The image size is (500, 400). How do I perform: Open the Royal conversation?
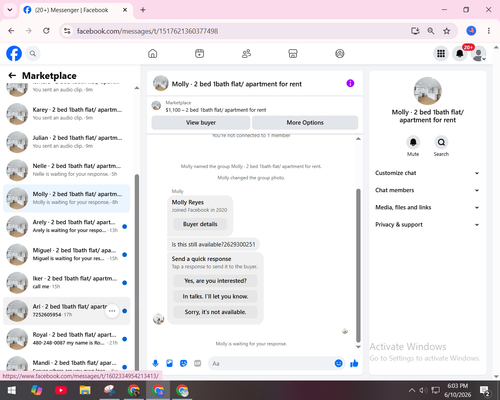point(67,339)
